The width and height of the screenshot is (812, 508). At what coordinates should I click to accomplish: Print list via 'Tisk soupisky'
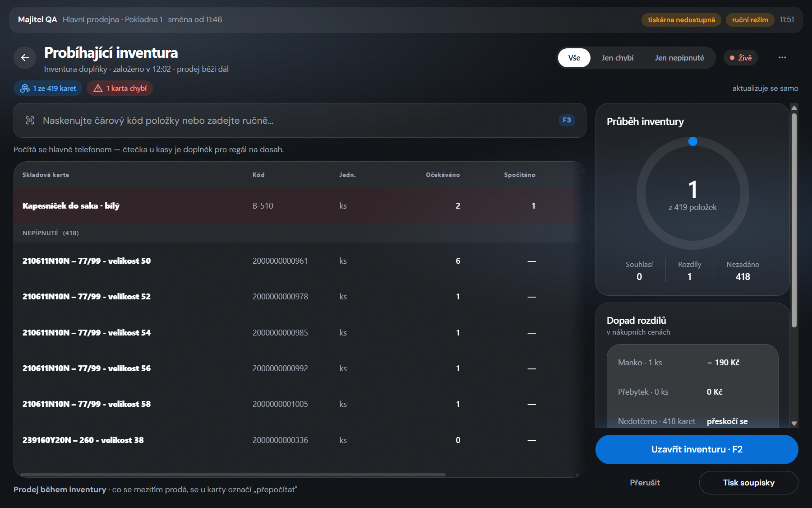pyautogui.click(x=749, y=483)
